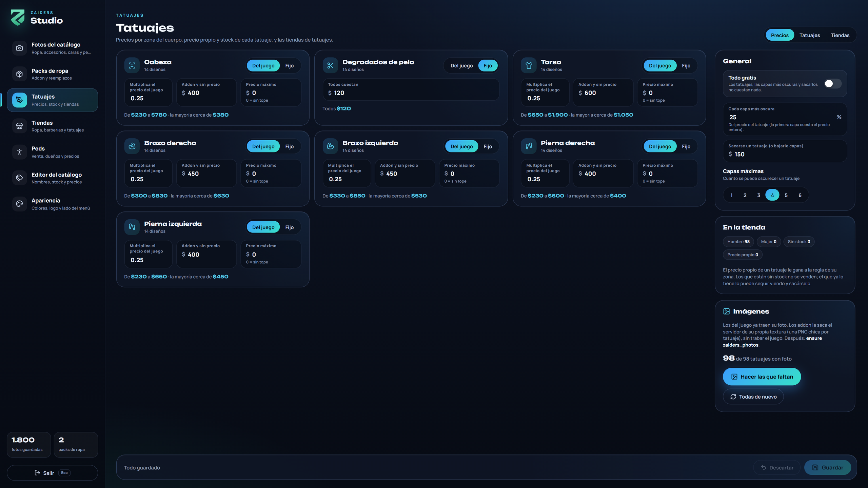Click scissors icon on Degradados de pelo
The image size is (868, 488).
point(330,65)
